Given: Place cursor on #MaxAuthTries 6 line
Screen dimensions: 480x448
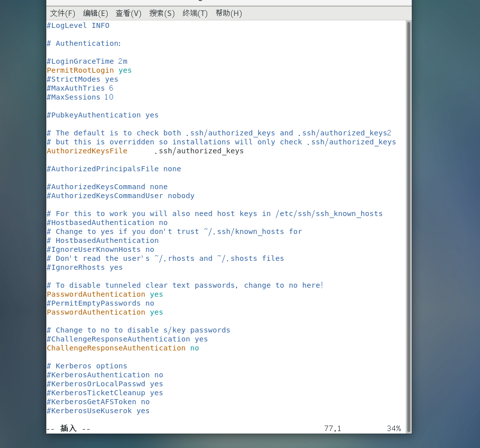Looking at the screenshot, I should (x=80, y=88).
